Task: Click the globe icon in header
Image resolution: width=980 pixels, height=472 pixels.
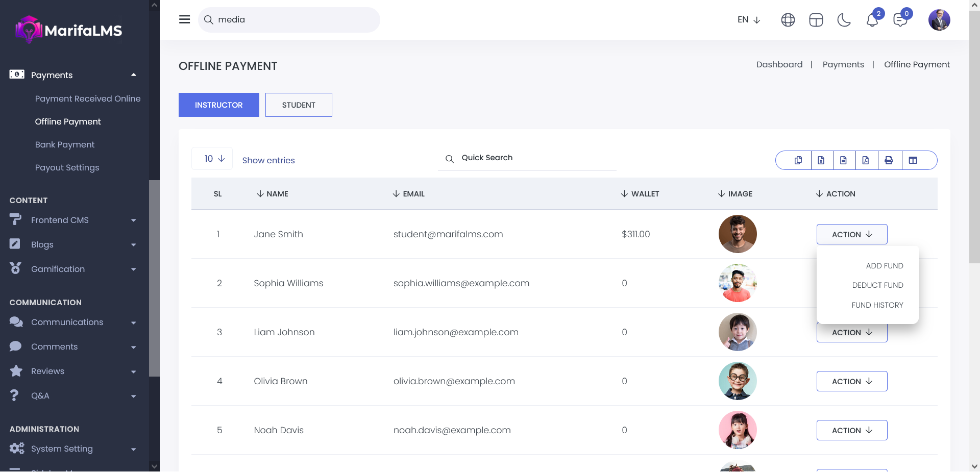Action: click(x=788, y=20)
